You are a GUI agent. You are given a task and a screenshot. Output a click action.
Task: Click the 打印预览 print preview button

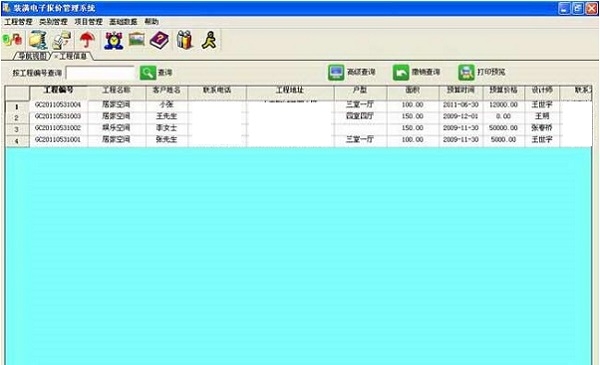pyautogui.click(x=482, y=72)
